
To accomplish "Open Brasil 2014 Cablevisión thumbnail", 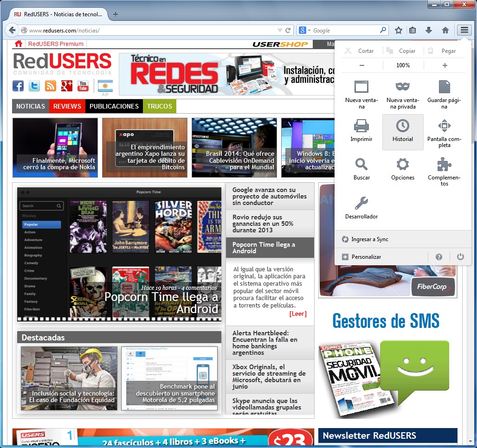I will 234,147.
